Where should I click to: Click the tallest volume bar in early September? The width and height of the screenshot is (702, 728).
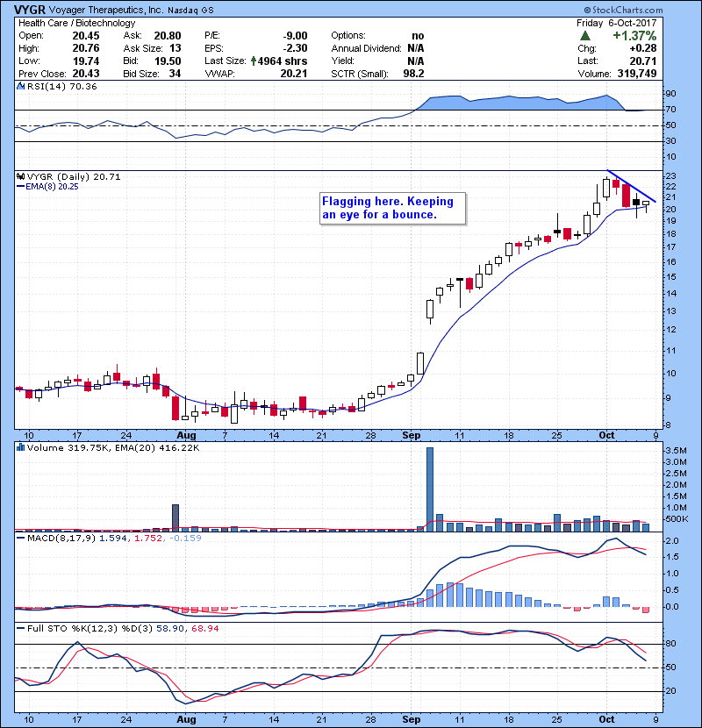coord(430,489)
